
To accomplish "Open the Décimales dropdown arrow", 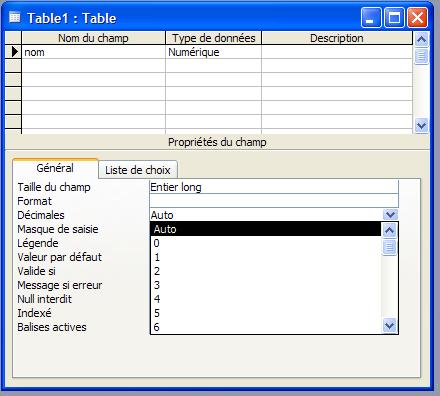I will pos(390,215).
